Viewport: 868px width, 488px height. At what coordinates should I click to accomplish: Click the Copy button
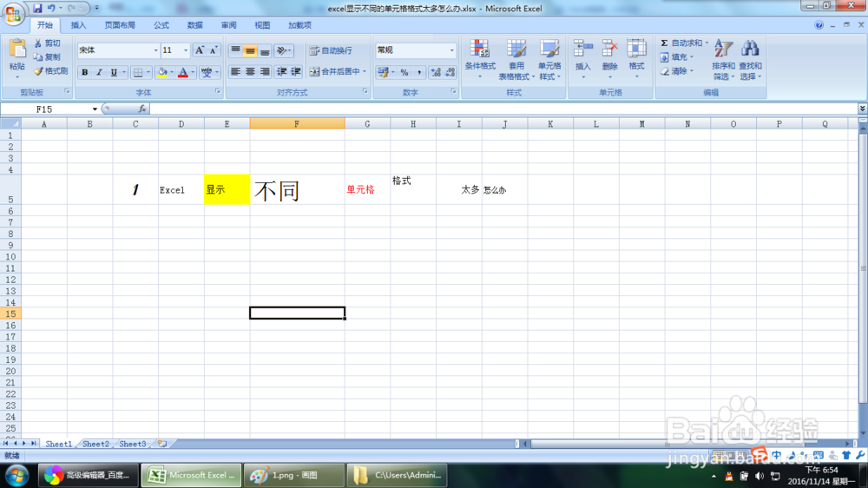48,57
